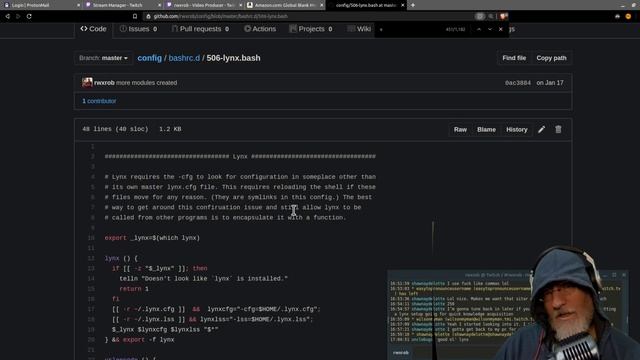Open the 'more modules created' commit message

(x=147, y=82)
